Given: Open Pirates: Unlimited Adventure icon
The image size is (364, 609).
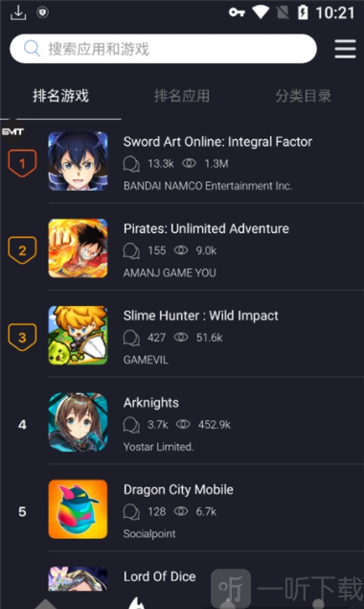Looking at the screenshot, I should coord(78,248).
